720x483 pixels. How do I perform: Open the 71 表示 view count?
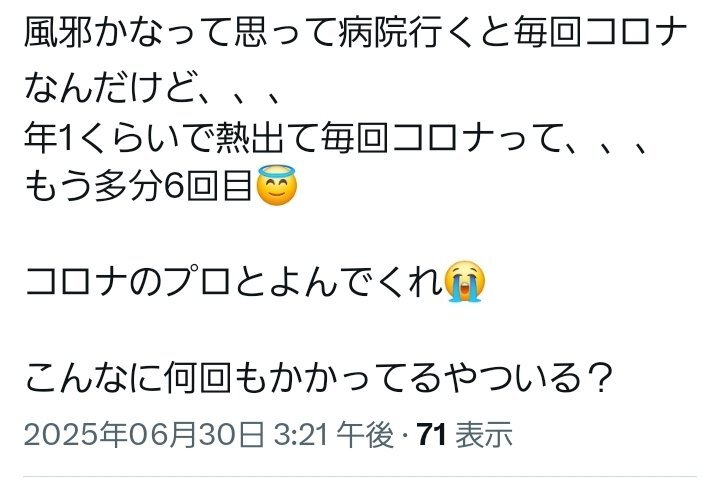coord(464,434)
